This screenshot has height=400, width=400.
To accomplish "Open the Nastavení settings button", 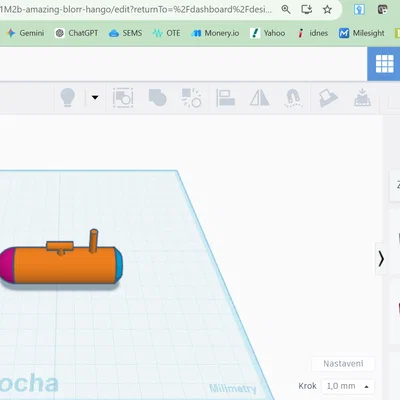I will click(x=343, y=364).
